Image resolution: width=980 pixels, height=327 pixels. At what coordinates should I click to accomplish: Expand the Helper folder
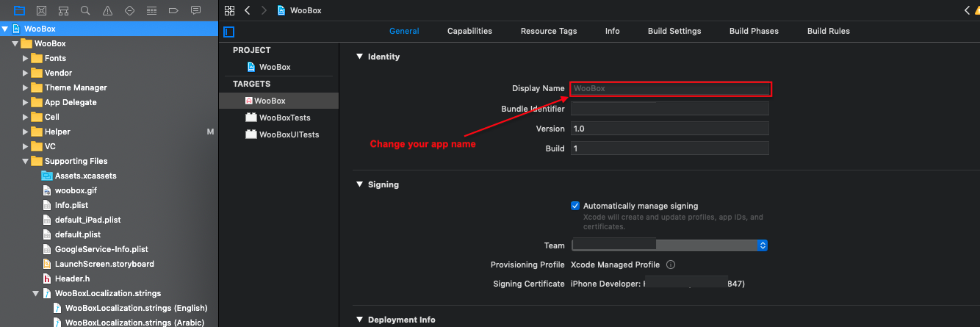[26, 132]
